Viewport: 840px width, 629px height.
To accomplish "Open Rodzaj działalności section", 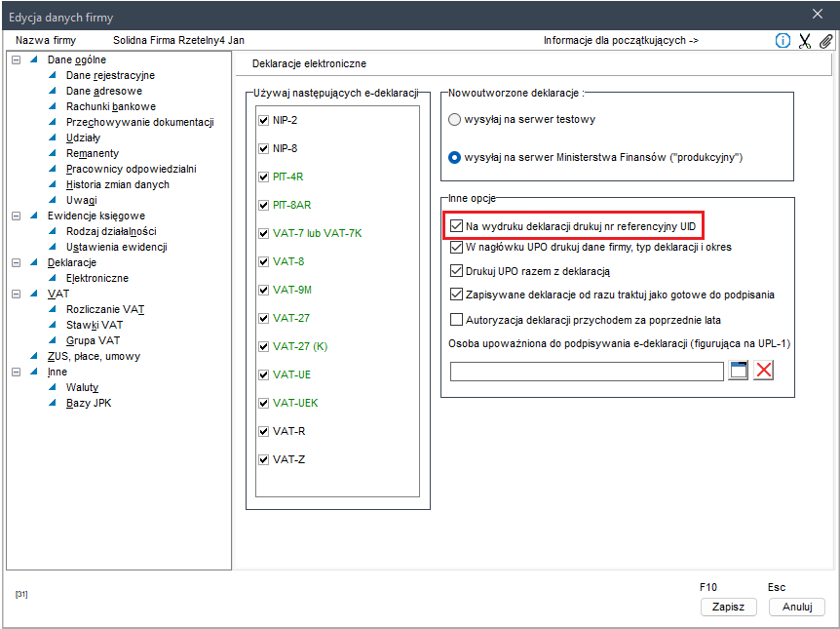I will 111,231.
